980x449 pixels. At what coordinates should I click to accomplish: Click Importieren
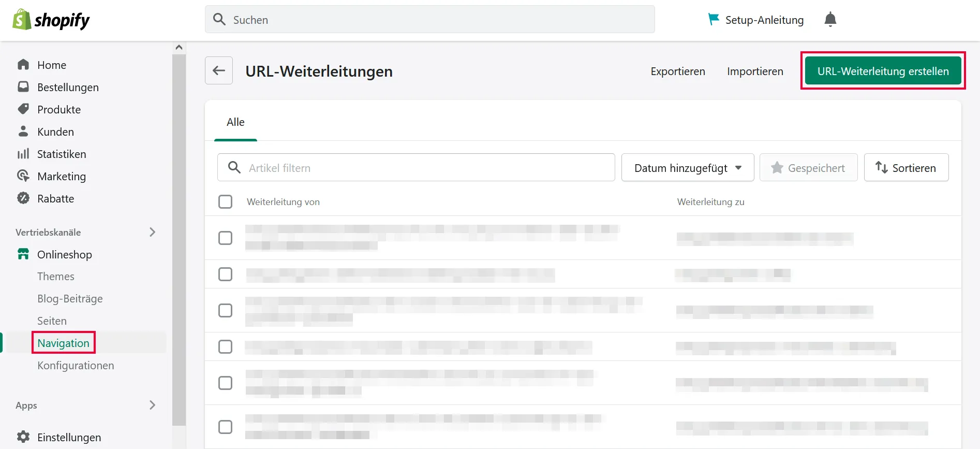pos(755,71)
